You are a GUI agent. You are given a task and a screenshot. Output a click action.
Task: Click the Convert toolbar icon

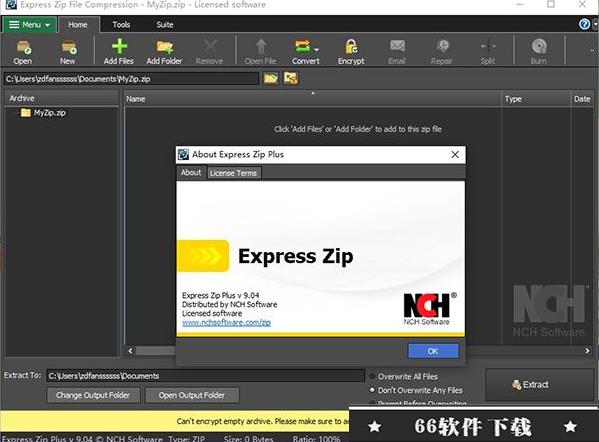(x=305, y=52)
